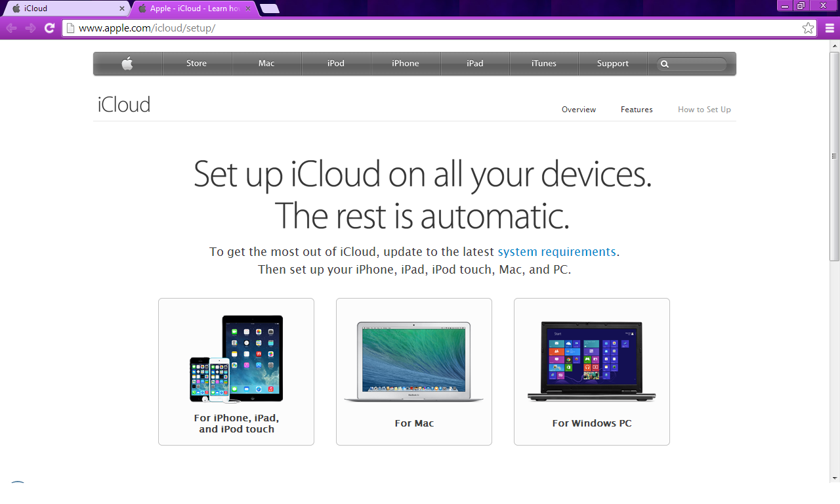The height and width of the screenshot is (504, 840).
Task: Open the iPod menu item
Action: tap(336, 64)
